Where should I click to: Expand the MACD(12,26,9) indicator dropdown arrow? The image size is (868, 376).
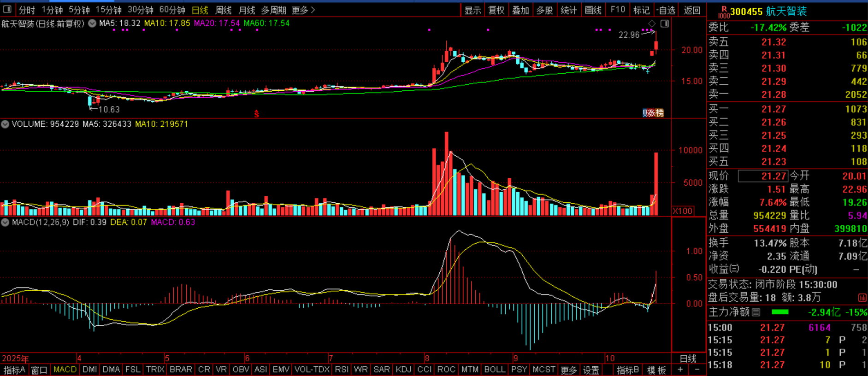(x=5, y=222)
